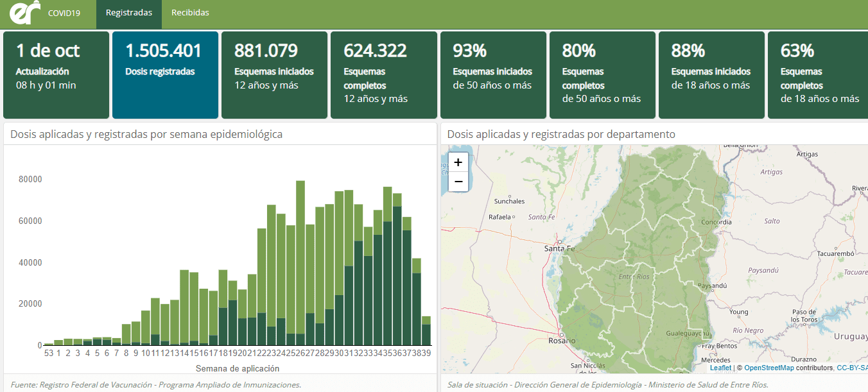This screenshot has height=392, width=868.
Task: Zoom out on the map
Action: [458, 182]
